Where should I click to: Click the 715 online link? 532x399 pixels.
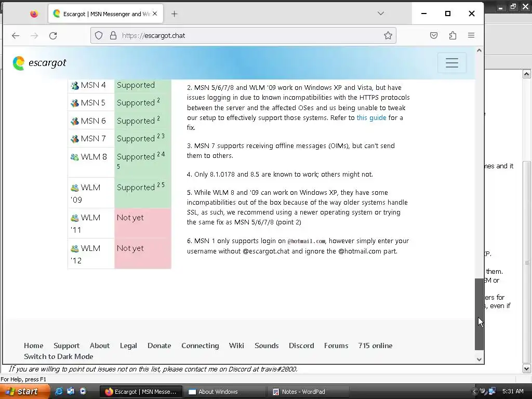click(375, 345)
